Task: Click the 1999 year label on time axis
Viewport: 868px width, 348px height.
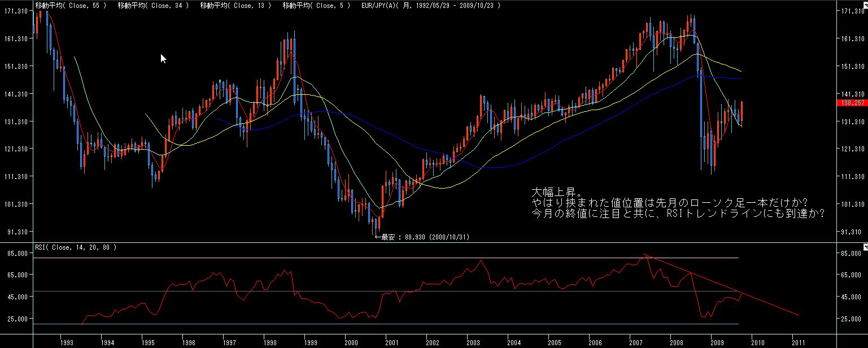Action: pyautogui.click(x=311, y=342)
